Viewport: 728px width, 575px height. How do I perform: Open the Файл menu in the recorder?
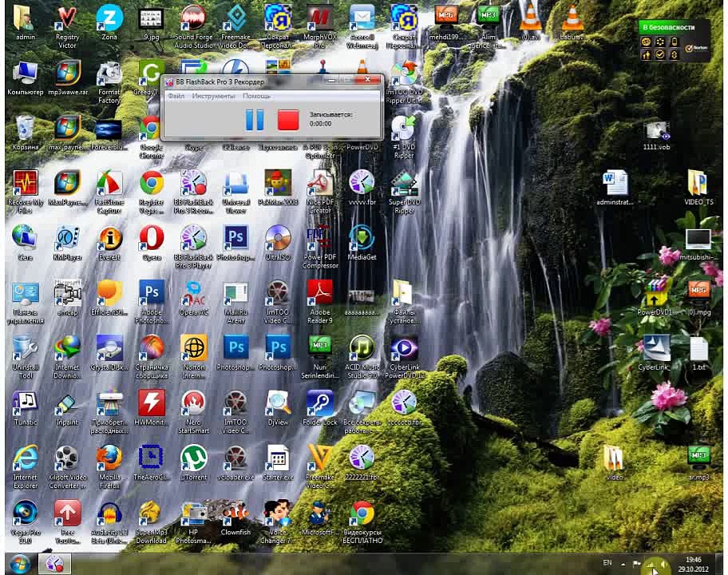point(176,96)
